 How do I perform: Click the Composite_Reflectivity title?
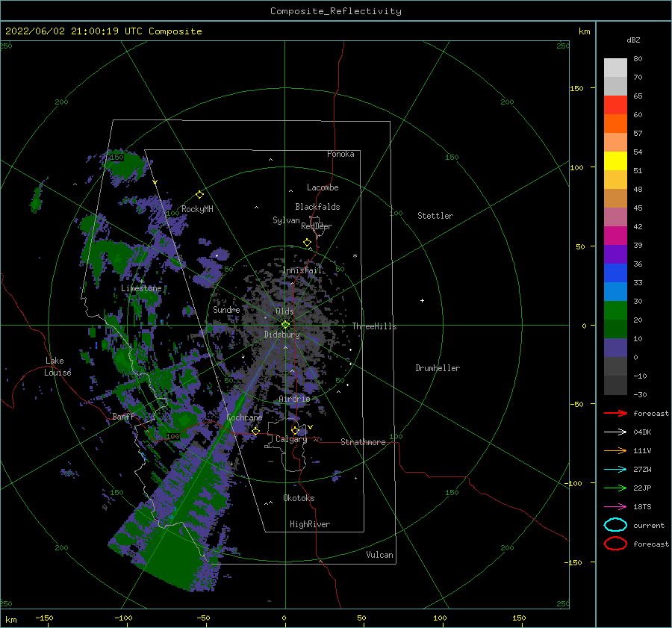pyautogui.click(x=335, y=11)
